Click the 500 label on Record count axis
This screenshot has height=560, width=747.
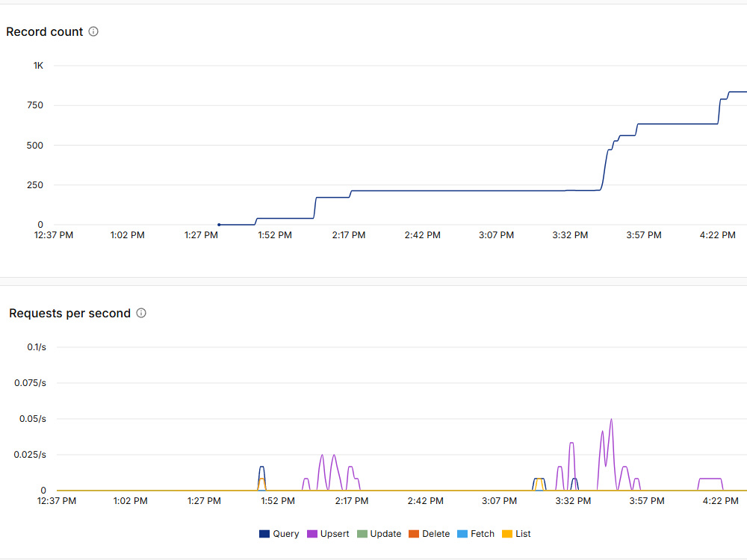35,146
